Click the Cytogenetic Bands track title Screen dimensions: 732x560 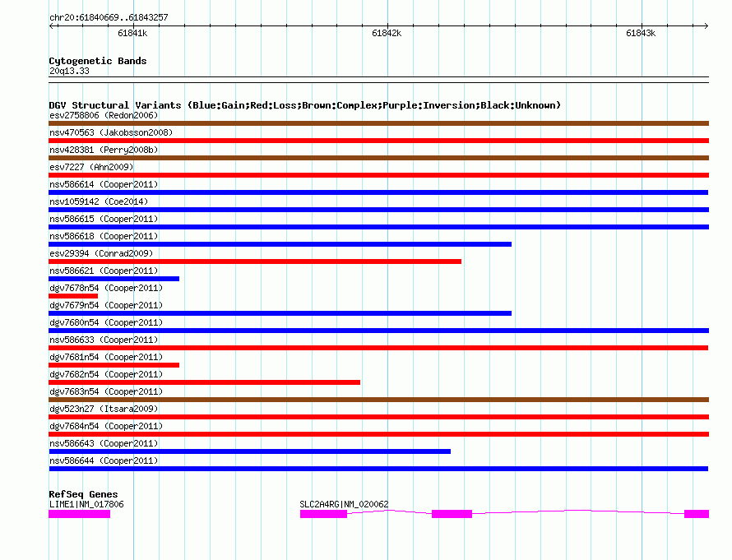click(x=98, y=61)
